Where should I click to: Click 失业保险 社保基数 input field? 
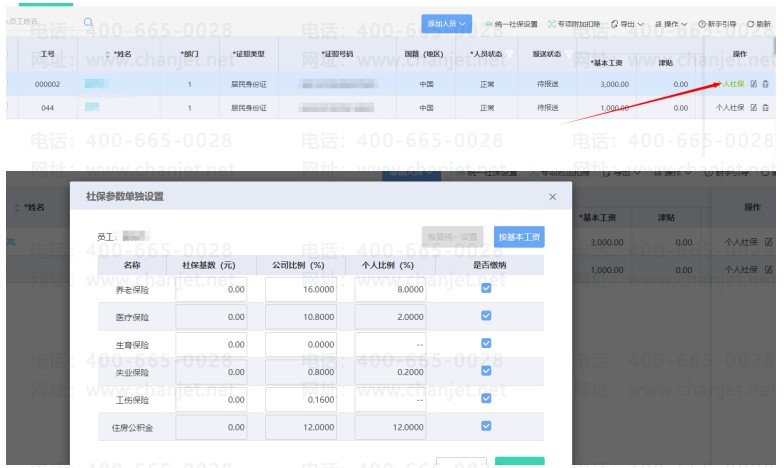[211, 372]
